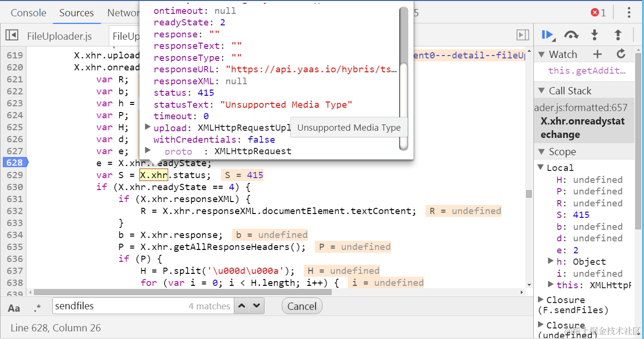
Task: Click the editor horizontal scrollbar thumb
Action: pyautogui.click(x=183, y=292)
